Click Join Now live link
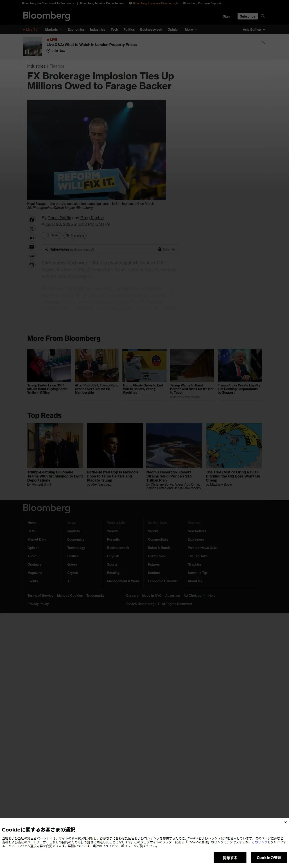 tap(59, 51)
